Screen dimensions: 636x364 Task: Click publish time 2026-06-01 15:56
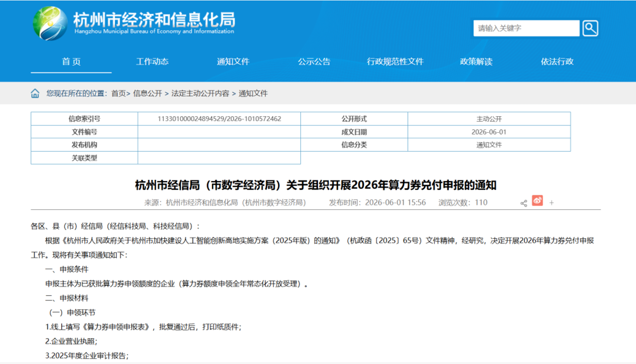(377, 203)
